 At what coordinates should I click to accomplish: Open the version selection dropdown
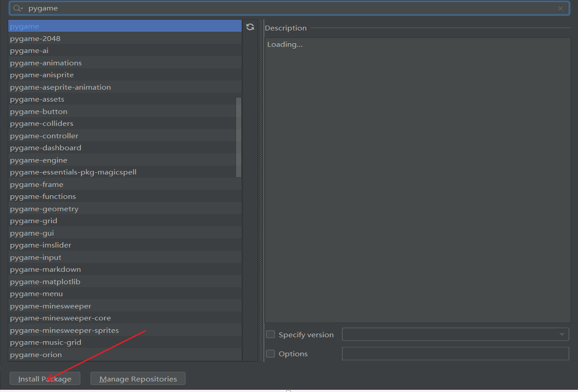point(562,334)
